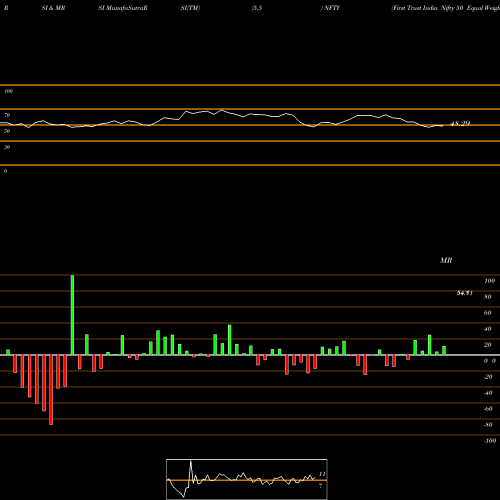500x500 pixels.
Task: Click the longest red bar near -80
Action: [51, 390]
